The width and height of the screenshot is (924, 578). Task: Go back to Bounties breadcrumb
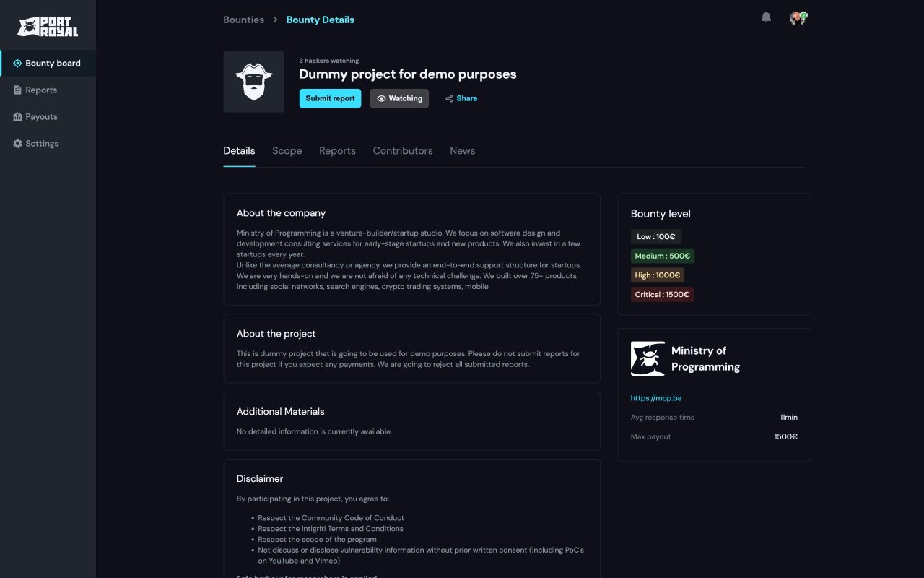pos(244,20)
